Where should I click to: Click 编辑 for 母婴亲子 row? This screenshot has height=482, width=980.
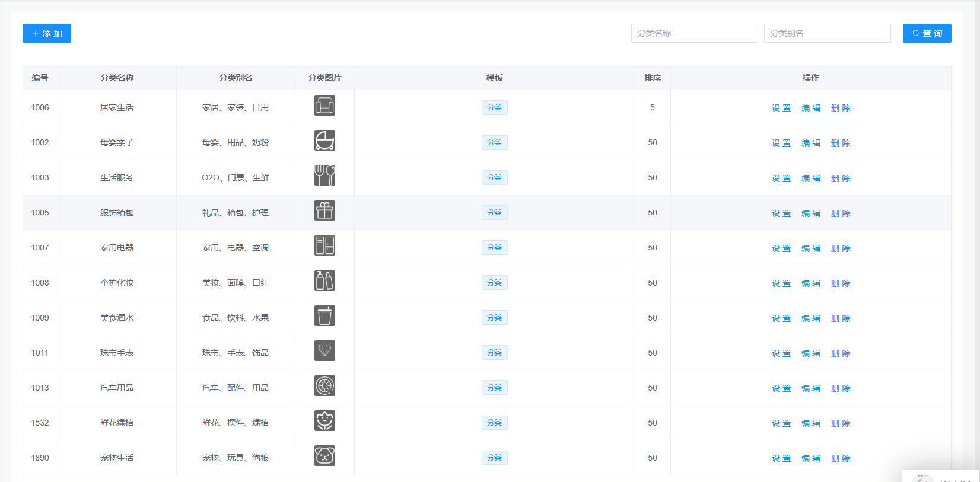pyautogui.click(x=811, y=143)
